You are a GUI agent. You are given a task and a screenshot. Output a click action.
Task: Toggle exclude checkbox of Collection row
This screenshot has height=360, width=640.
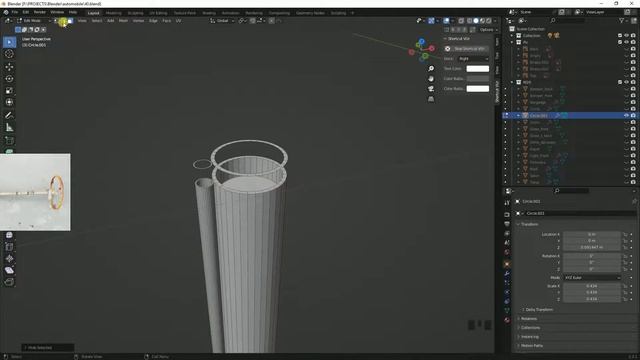[620, 36]
